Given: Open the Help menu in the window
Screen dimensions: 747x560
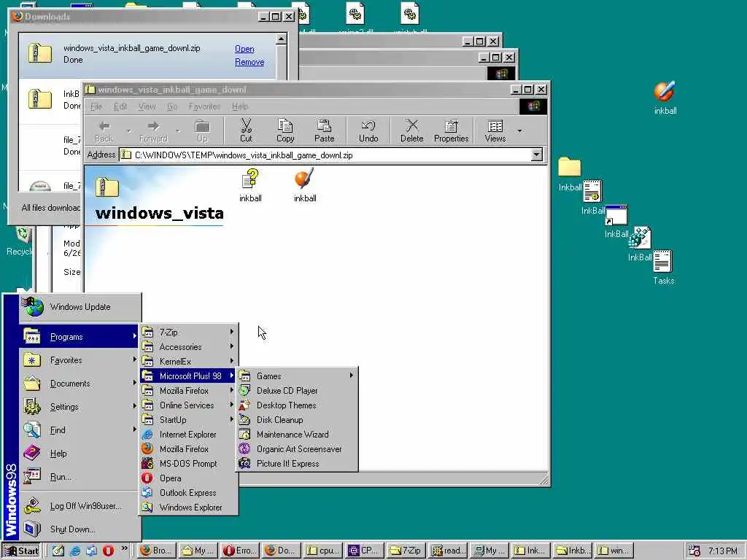Looking at the screenshot, I should point(239,106).
